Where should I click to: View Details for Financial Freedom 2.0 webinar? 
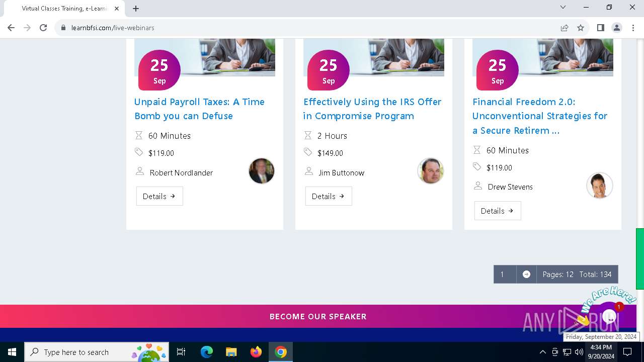tap(498, 211)
